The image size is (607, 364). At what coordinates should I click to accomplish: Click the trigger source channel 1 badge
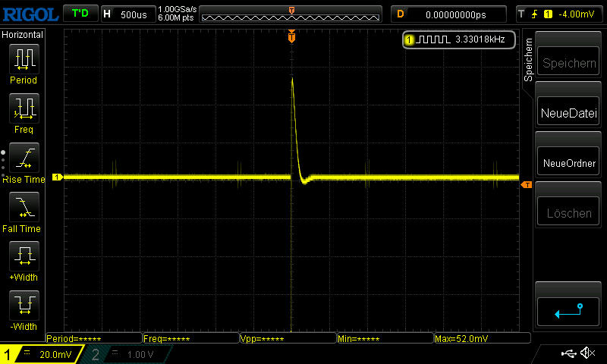click(x=548, y=14)
